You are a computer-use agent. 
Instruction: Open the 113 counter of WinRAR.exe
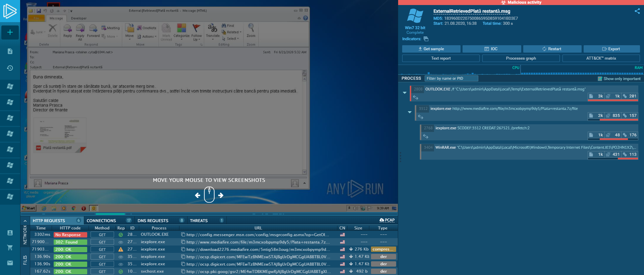click(630, 154)
